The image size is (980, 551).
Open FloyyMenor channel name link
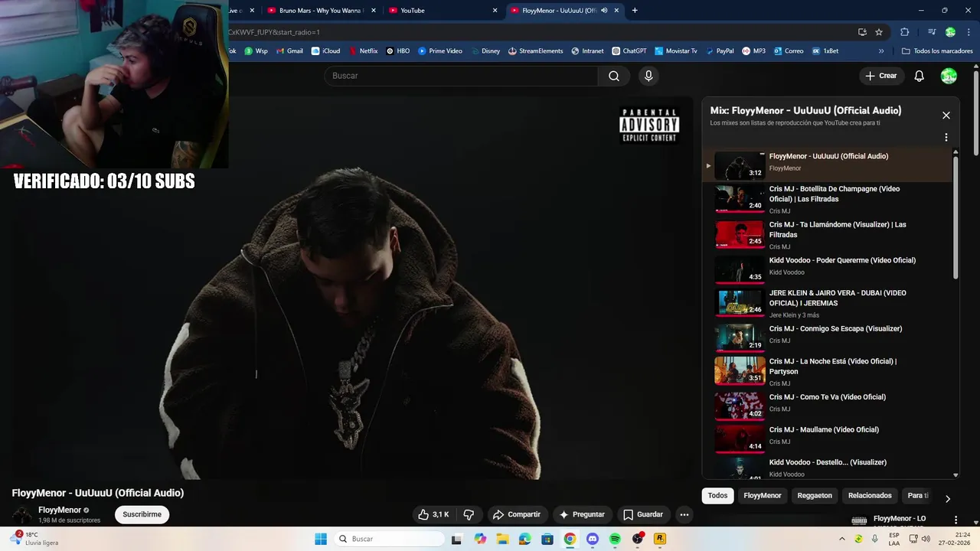coord(60,510)
